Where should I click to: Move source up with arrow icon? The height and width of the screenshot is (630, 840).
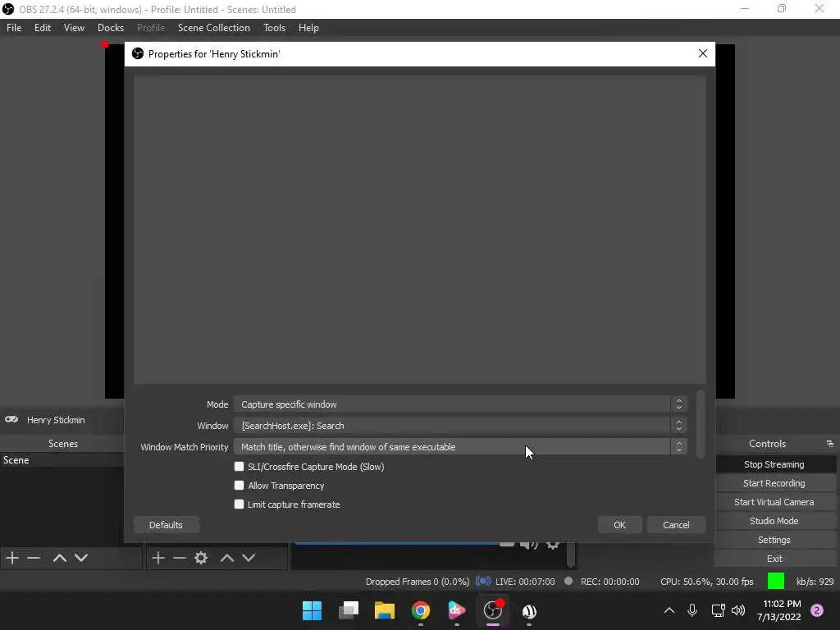tap(227, 558)
